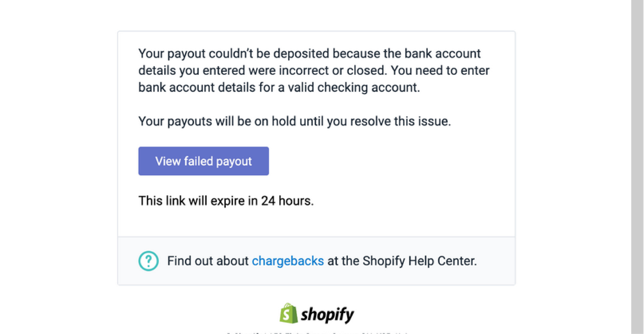The width and height of the screenshot is (644, 334).
Task: Click the word 'View' on purple button
Action: pos(168,161)
